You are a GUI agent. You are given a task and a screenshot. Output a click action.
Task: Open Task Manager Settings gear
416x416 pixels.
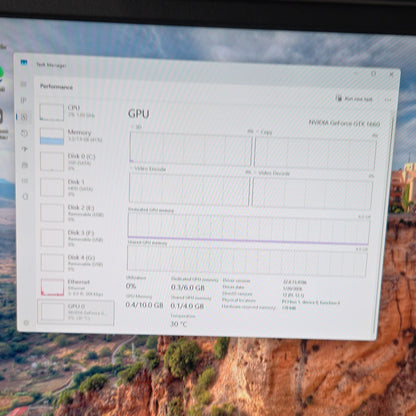pyautogui.click(x=26, y=322)
